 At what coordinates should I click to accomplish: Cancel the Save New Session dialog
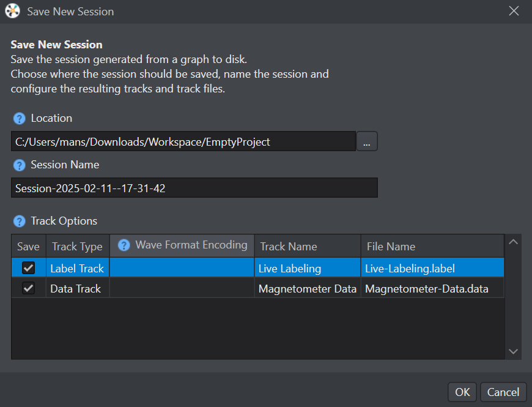pyautogui.click(x=503, y=392)
